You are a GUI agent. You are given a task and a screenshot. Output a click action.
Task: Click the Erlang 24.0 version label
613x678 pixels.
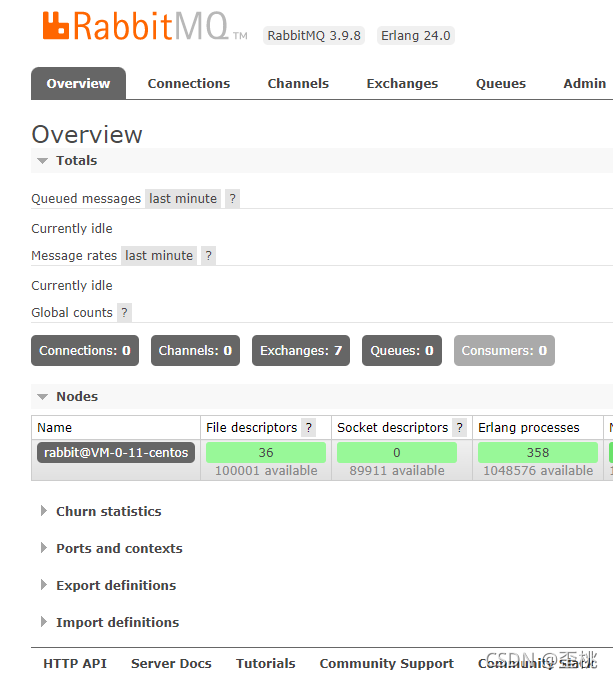(415, 35)
